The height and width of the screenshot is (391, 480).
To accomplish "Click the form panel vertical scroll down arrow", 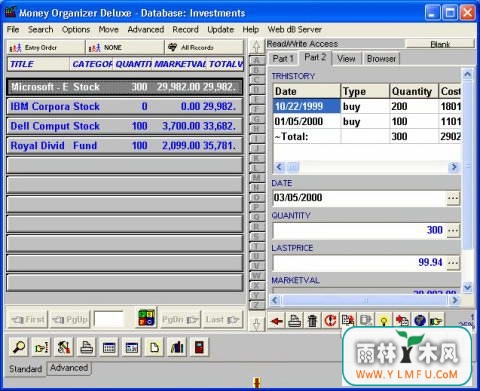I will click(468, 287).
